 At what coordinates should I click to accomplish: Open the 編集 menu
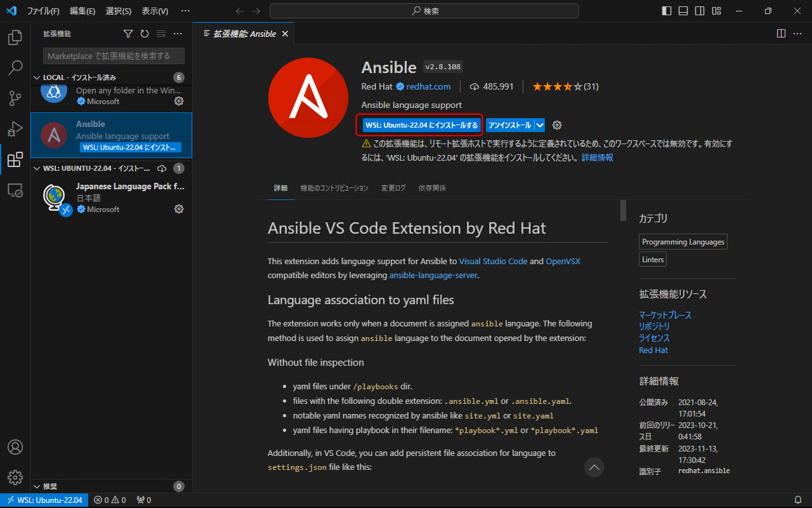[x=82, y=11]
